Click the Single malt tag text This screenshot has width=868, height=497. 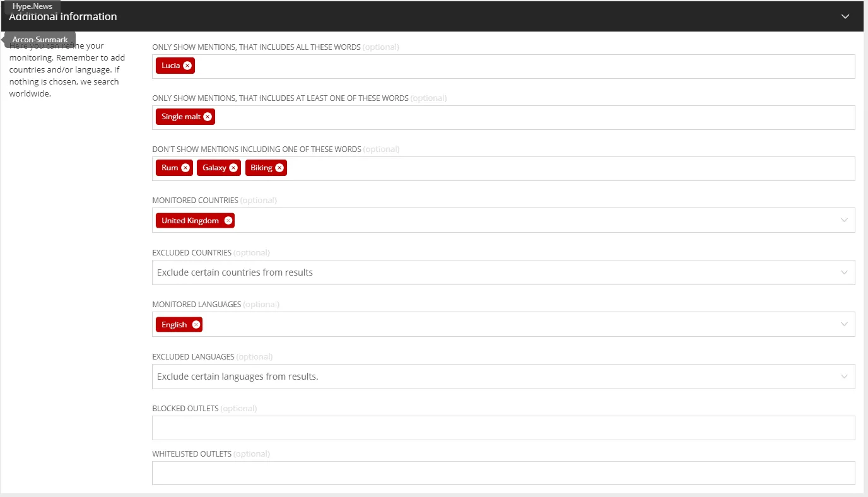(x=181, y=117)
